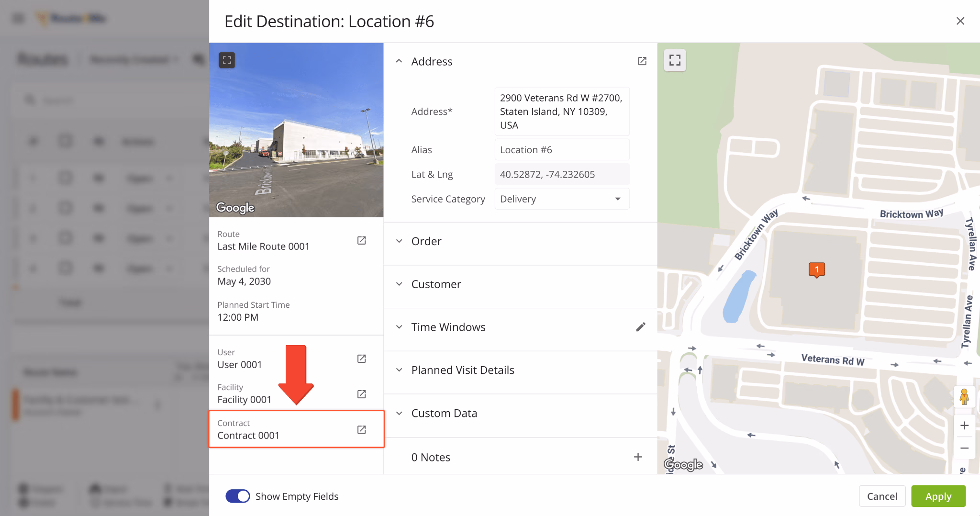The height and width of the screenshot is (516, 980).
Task: Expand the map to fullscreen
Action: 675,60
